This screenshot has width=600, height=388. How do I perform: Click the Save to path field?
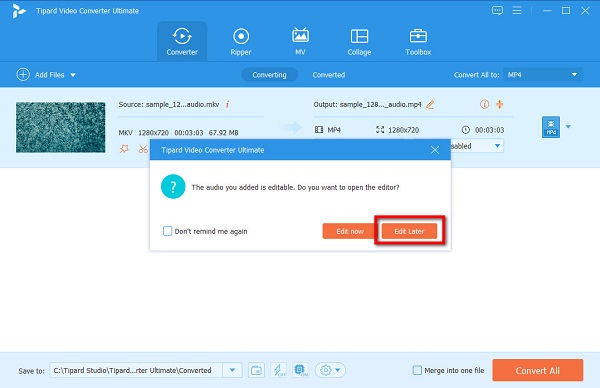point(136,370)
